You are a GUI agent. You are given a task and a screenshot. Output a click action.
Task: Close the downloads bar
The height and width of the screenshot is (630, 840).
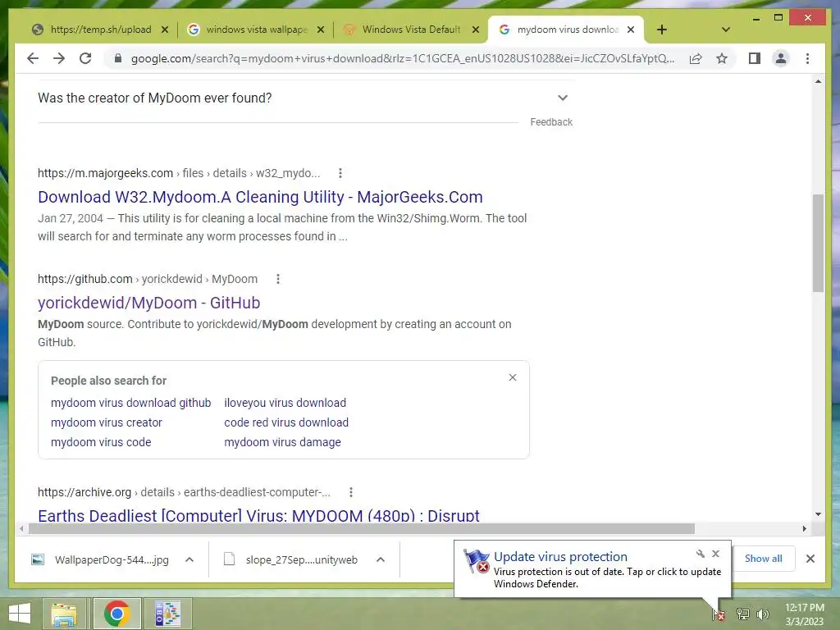click(x=810, y=559)
